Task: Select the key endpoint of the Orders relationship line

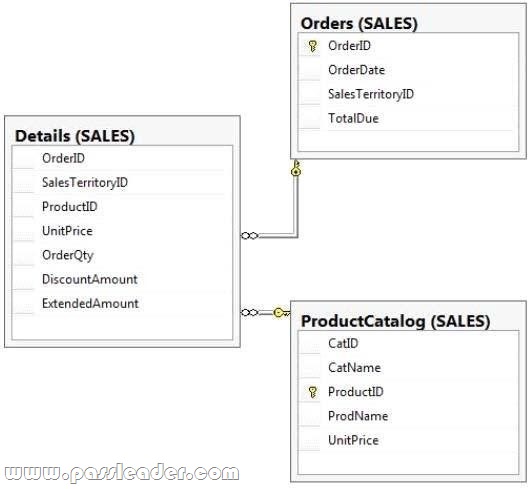Action: point(296,168)
